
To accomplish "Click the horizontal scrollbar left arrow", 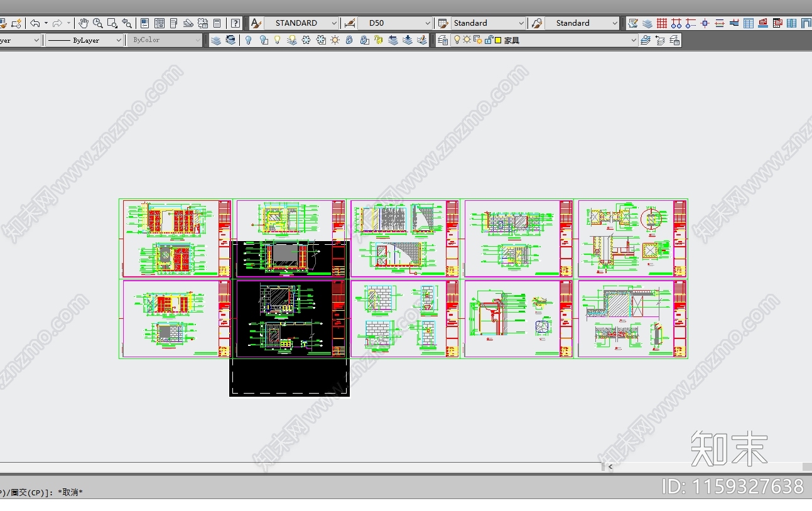I will [x=610, y=466].
